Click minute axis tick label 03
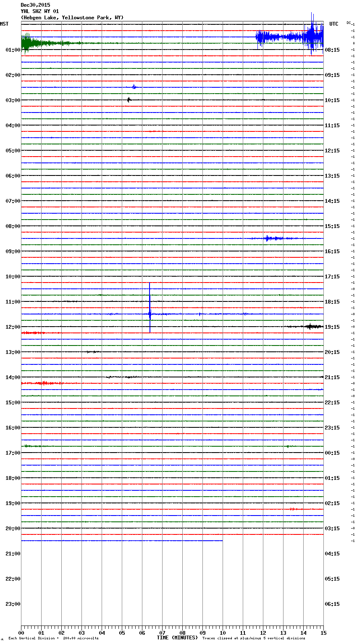The image size is (357, 644). point(81,633)
